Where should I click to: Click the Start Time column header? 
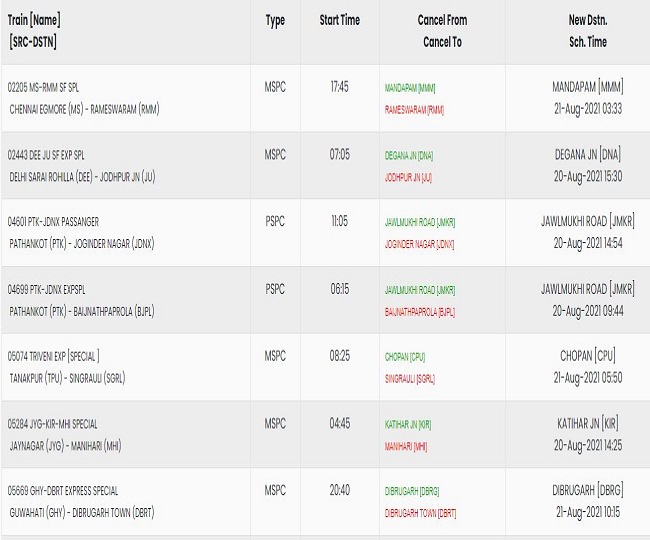[x=340, y=20]
